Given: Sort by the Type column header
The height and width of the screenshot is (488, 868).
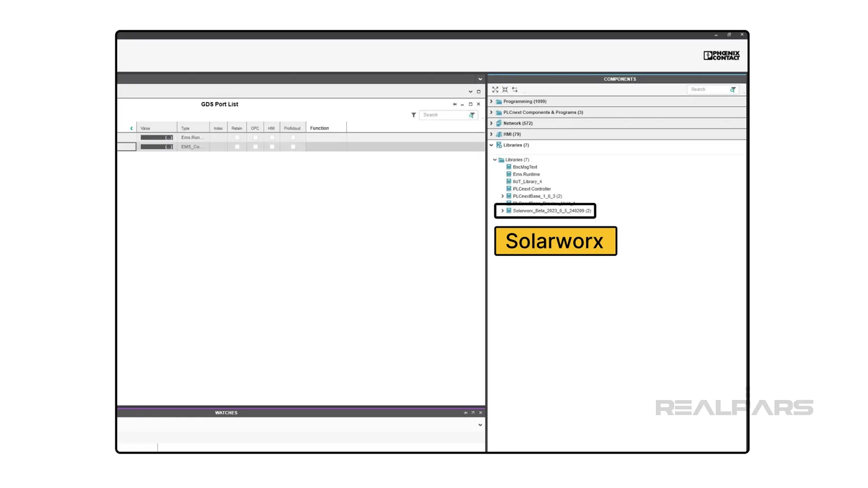Looking at the screenshot, I should (193, 128).
